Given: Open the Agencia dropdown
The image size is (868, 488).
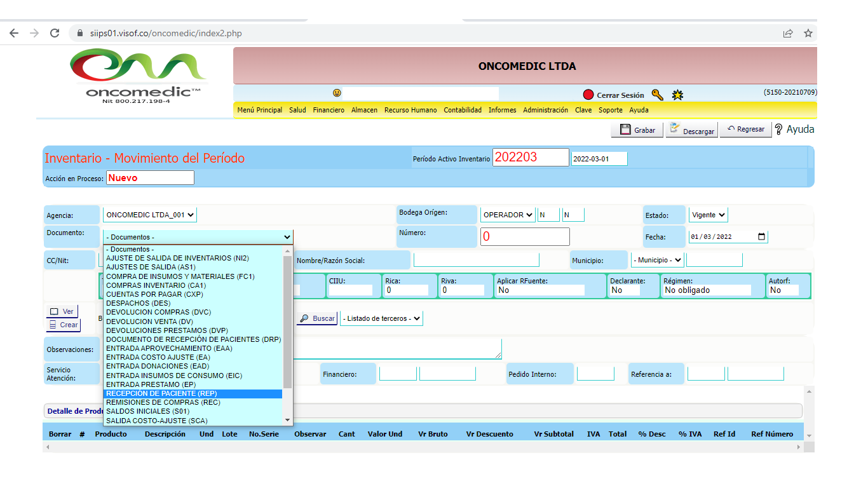Looking at the screenshot, I should pyautogui.click(x=151, y=215).
